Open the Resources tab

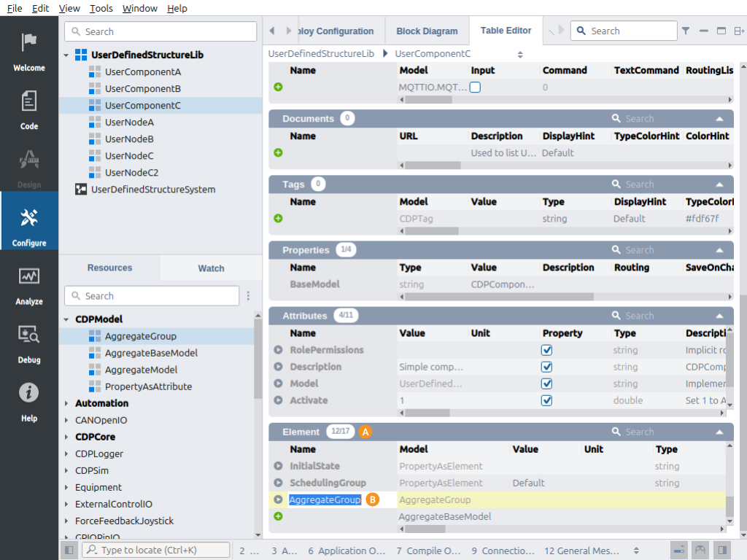tap(109, 268)
